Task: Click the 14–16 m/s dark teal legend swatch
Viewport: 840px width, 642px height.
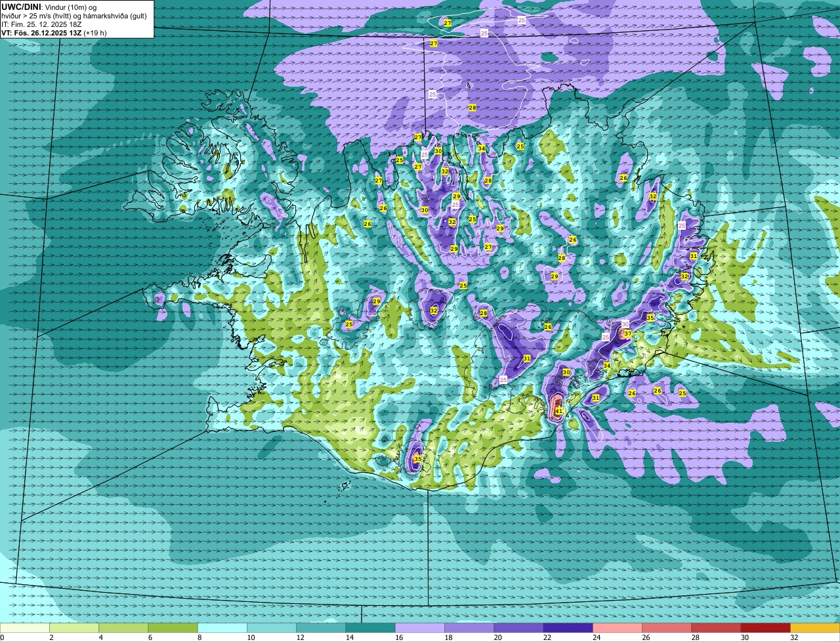Action: point(370,628)
